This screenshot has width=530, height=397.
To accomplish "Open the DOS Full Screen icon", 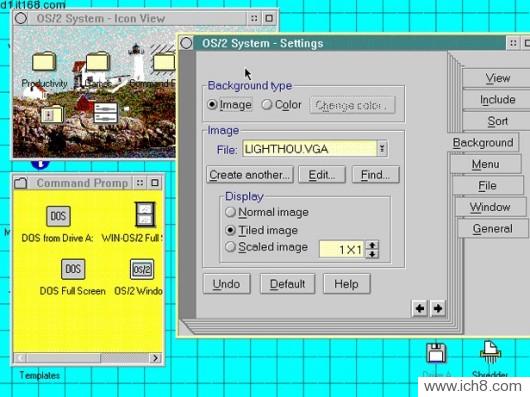I will [73, 269].
